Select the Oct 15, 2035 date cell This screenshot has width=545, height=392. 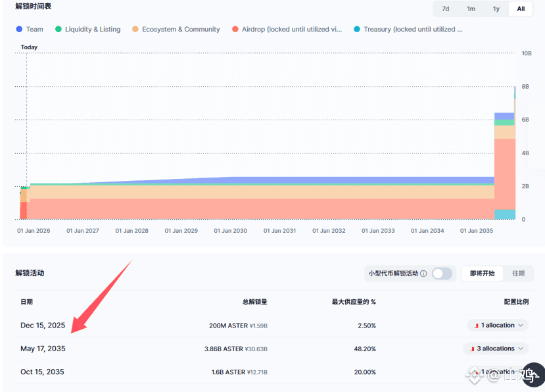point(42,372)
